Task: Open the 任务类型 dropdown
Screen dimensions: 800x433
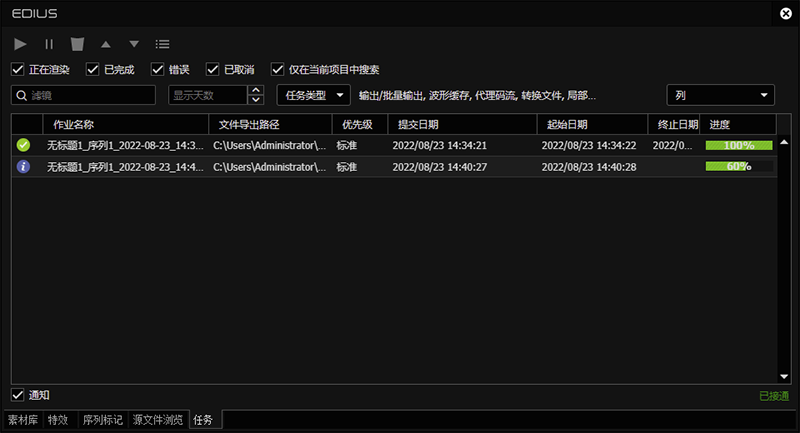Action: (x=313, y=95)
